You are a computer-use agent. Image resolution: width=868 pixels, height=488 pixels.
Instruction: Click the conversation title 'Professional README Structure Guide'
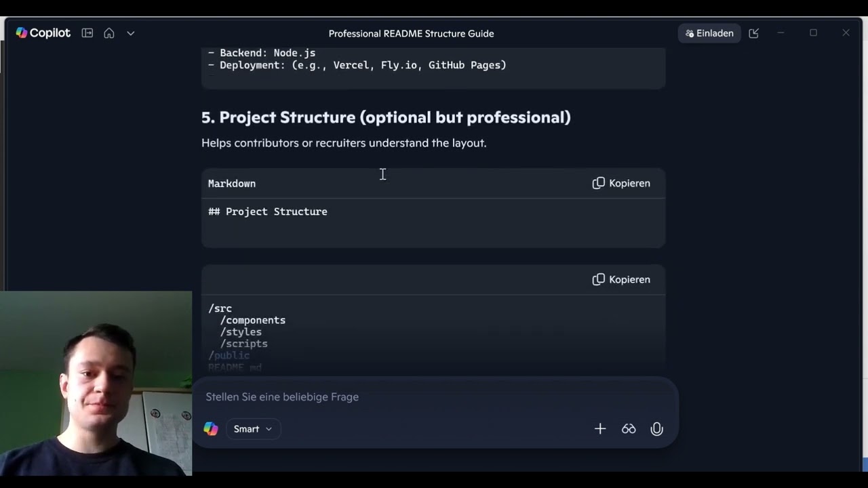[411, 33]
